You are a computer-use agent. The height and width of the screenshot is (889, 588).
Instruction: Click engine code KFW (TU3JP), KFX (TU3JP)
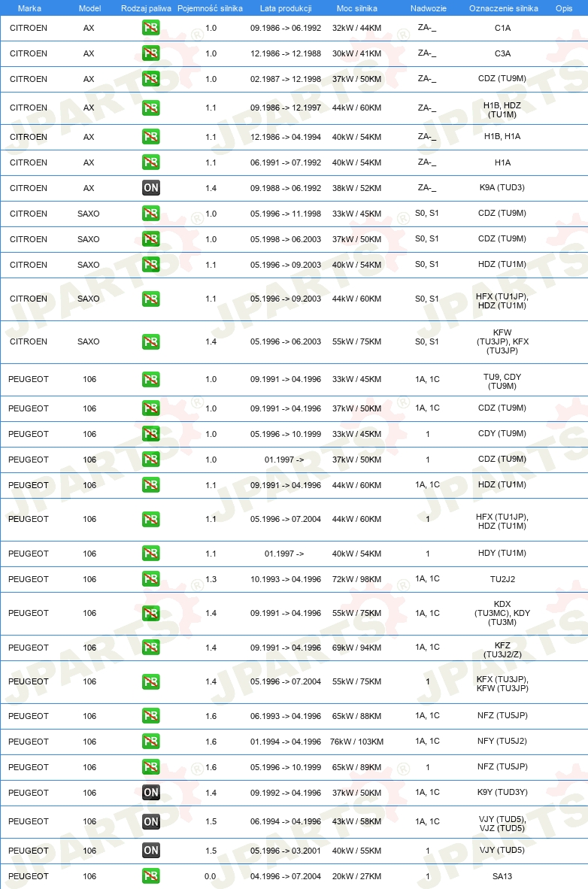pyautogui.click(x=502, y=341)
